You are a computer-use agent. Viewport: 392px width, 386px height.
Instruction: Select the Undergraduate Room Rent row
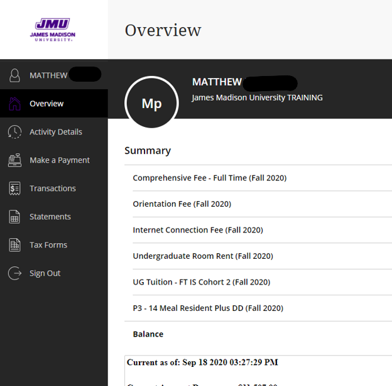pyautogui.click(x=262, y=256)
